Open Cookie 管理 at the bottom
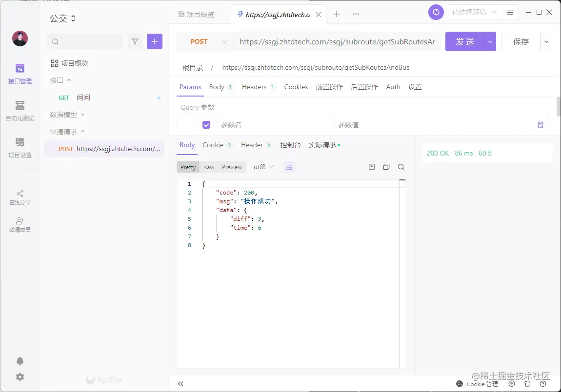This screenshot has width=561, height=392. point(477,384)
